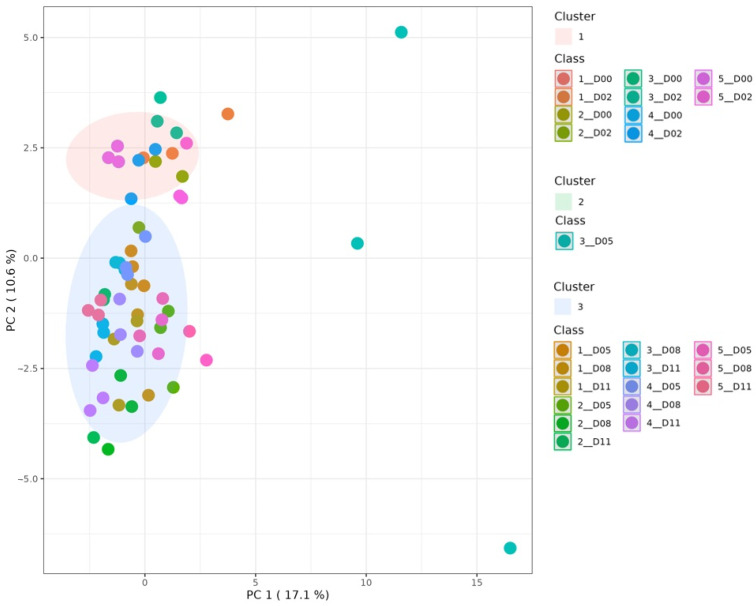Click the "10" x-axis tick label
The height and width of the screenshot is (606, 756).
click(366, 582)
